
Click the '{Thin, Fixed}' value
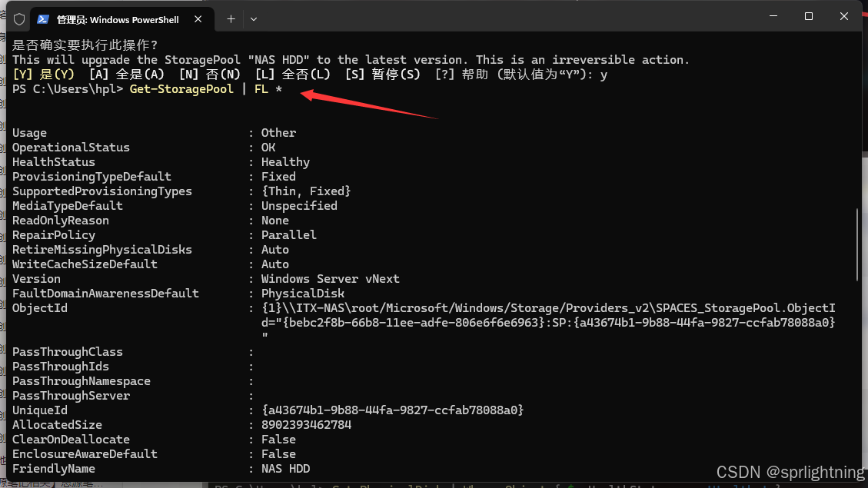click(x=306, y=191)
